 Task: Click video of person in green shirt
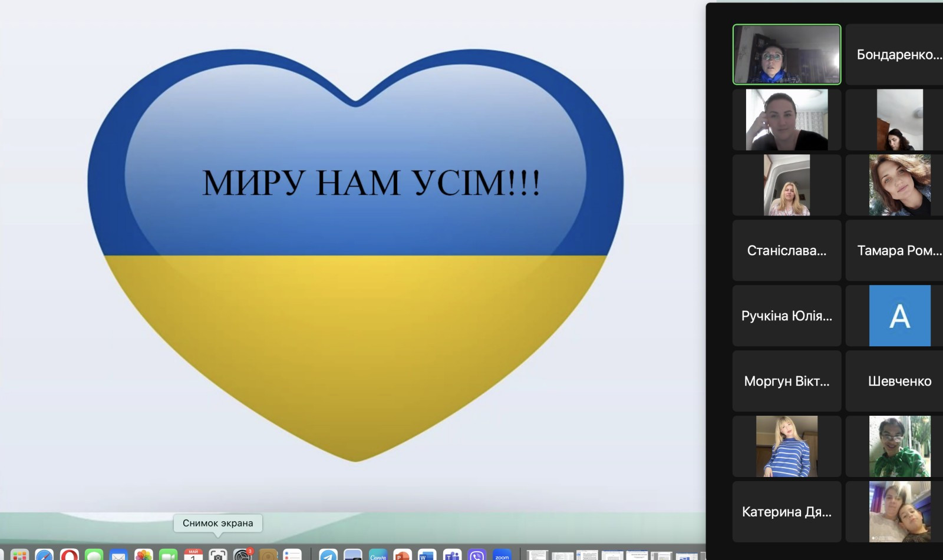click(894, 446)
